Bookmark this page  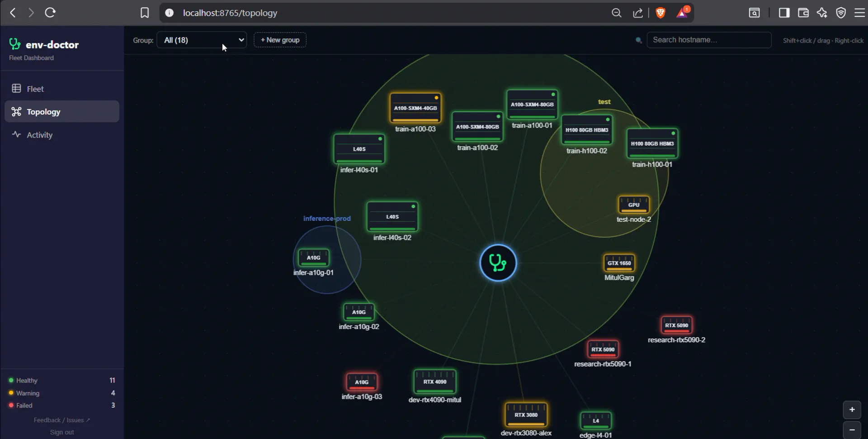click(145, 13)
